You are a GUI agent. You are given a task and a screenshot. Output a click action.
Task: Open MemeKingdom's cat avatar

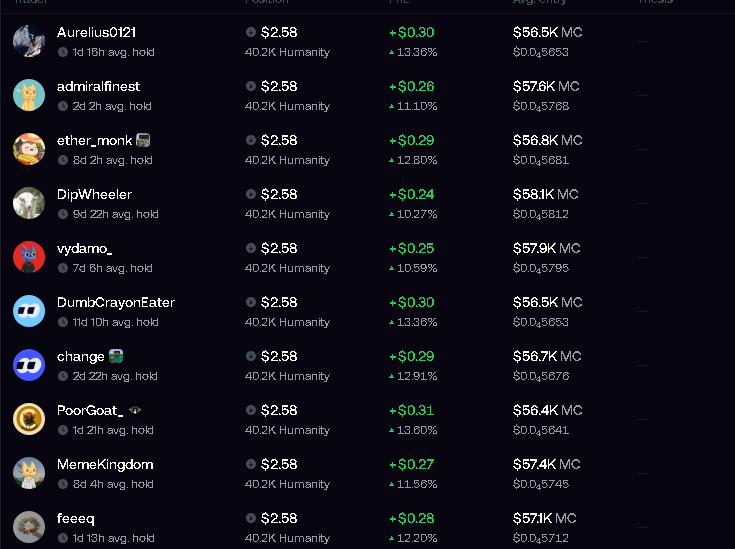click(x=29, y=473)
